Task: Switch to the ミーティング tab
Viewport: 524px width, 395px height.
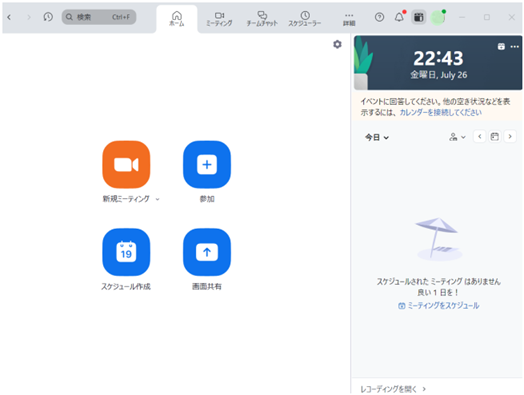Action: (219, 19)
